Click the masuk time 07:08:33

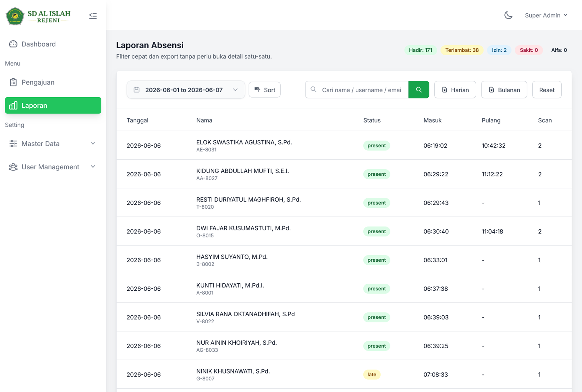click(x=435, y=374)
